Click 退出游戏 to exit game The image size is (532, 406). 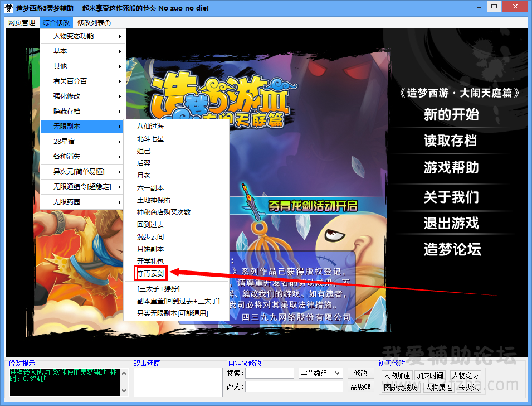coord(451,223)
